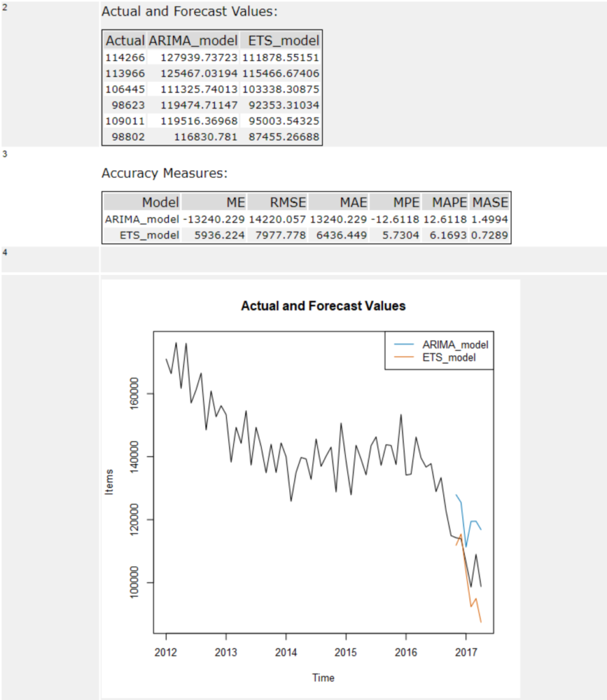
Task: Select ARIMA MAE value 13240.229
Action: coord(338,219)
